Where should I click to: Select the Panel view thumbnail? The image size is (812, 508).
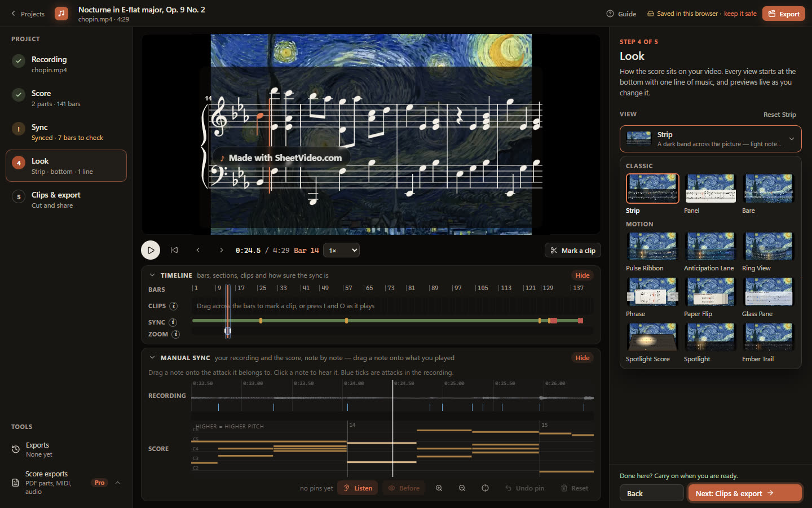click(x=710, y=189)
